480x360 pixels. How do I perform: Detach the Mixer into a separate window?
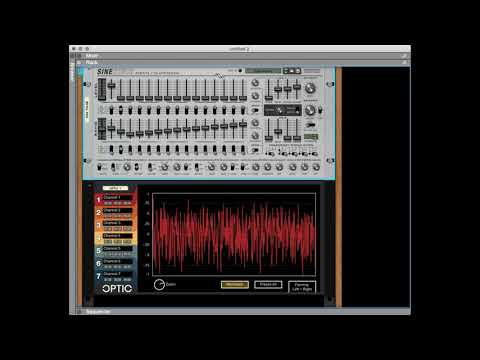(x=404, y=56)
